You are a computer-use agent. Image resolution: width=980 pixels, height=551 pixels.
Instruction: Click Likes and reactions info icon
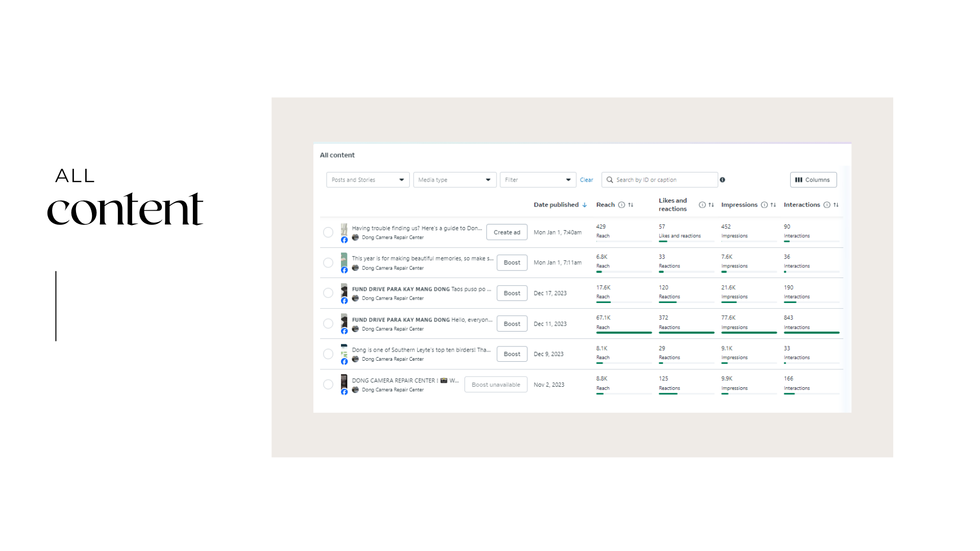(702, 205)
